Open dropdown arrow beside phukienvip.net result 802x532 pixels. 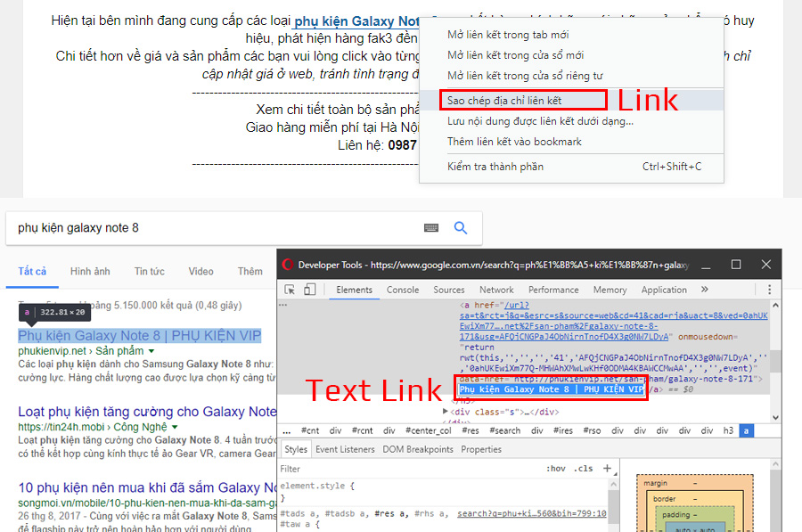coord(151,351)
